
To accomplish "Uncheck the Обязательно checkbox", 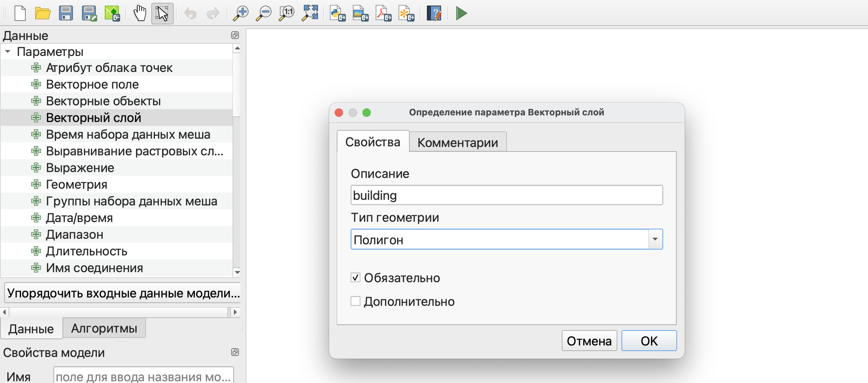I will 355,277.
